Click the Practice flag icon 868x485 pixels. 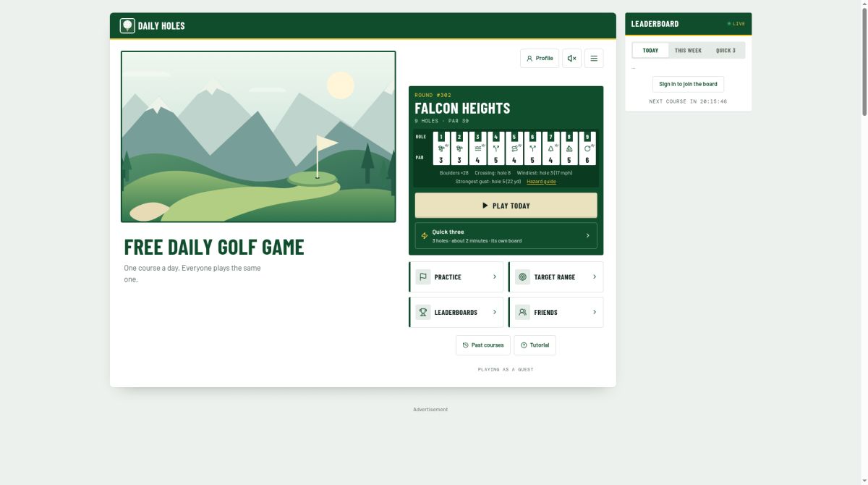(x=422, y=277)
